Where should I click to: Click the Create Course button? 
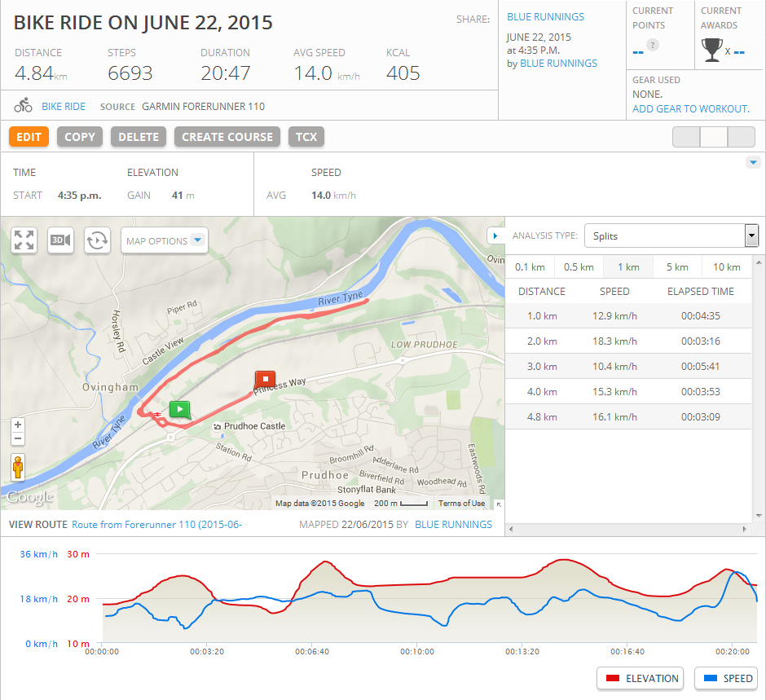tap(227, 137)
